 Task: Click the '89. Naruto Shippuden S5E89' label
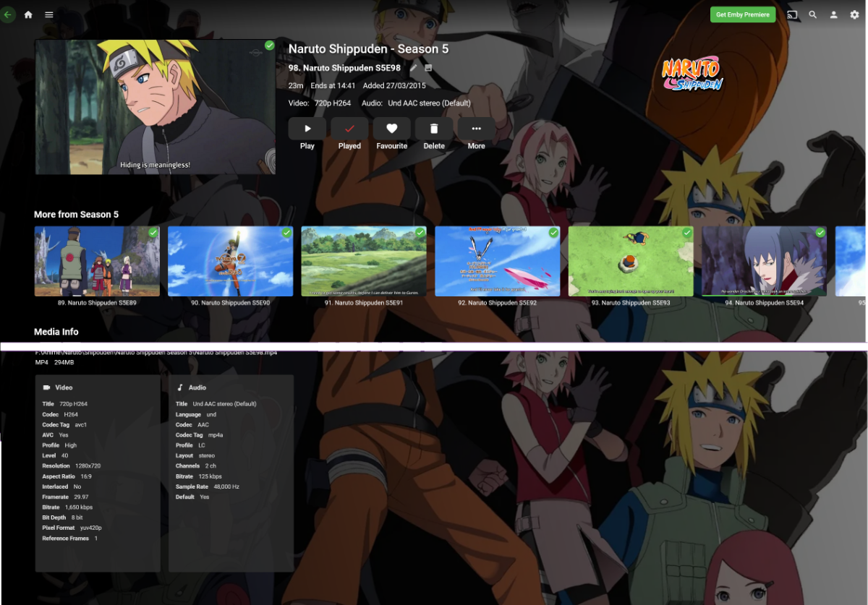(x=97, y=303)
